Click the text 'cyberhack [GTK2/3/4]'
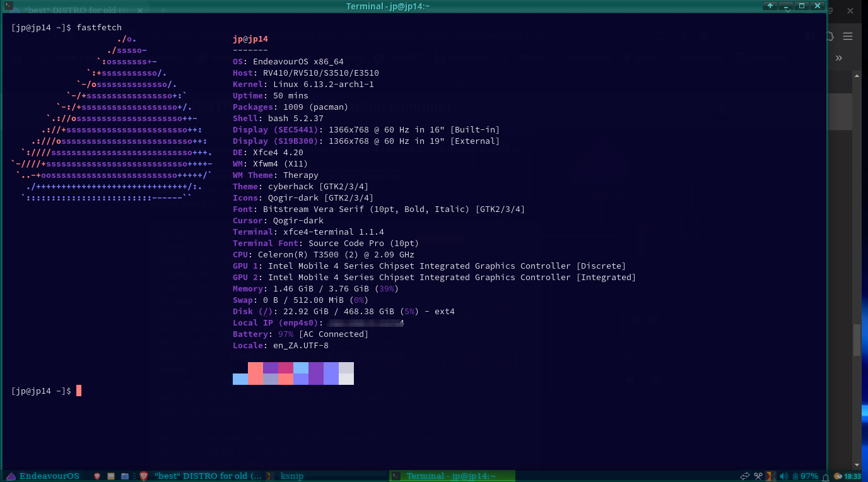Image resolution: width=868 pixels, height=482 pixels. 319,187
